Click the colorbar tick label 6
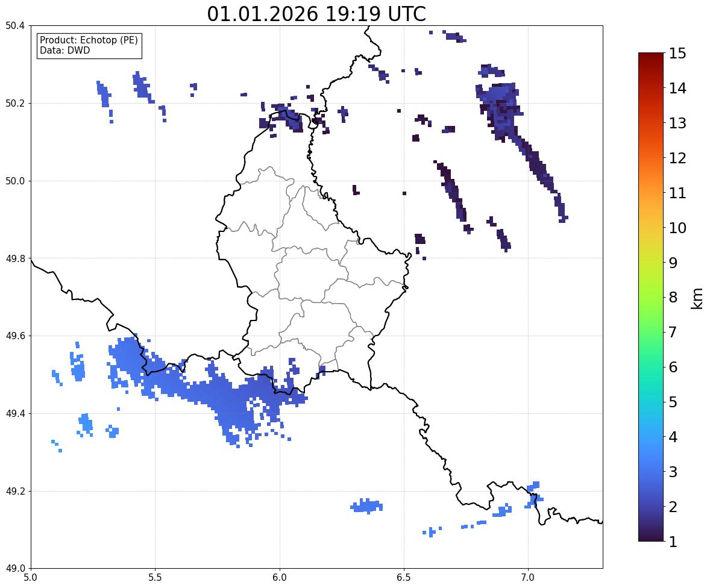Viewport: 710px width, 588px height. click(673, 367)
